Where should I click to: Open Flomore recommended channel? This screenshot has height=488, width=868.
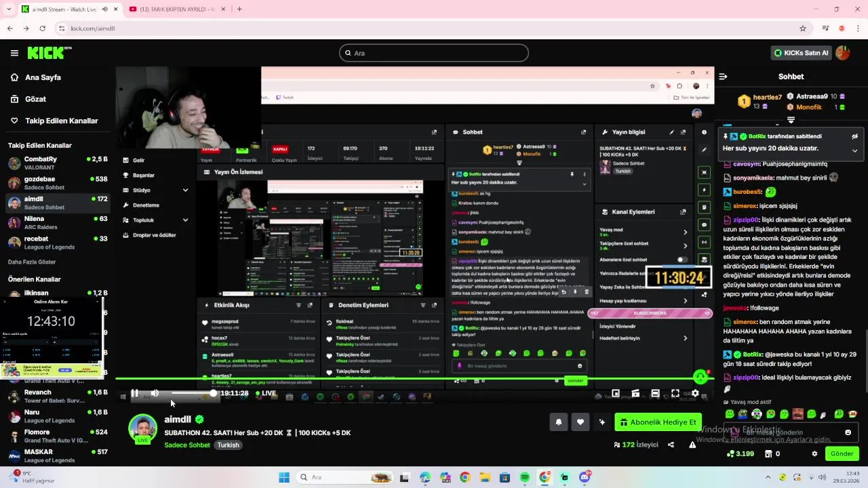pyautogui.click(x=58, y=436)
